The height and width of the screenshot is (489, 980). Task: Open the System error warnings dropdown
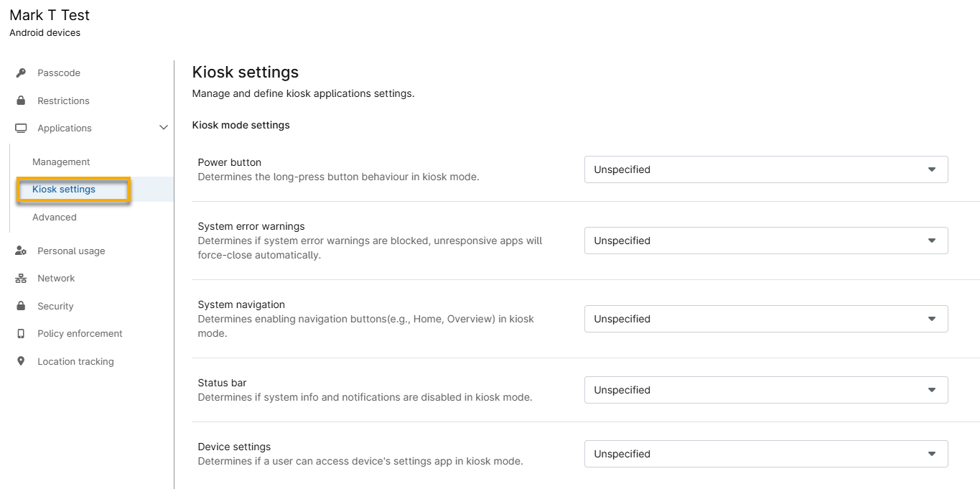point(765,241)
